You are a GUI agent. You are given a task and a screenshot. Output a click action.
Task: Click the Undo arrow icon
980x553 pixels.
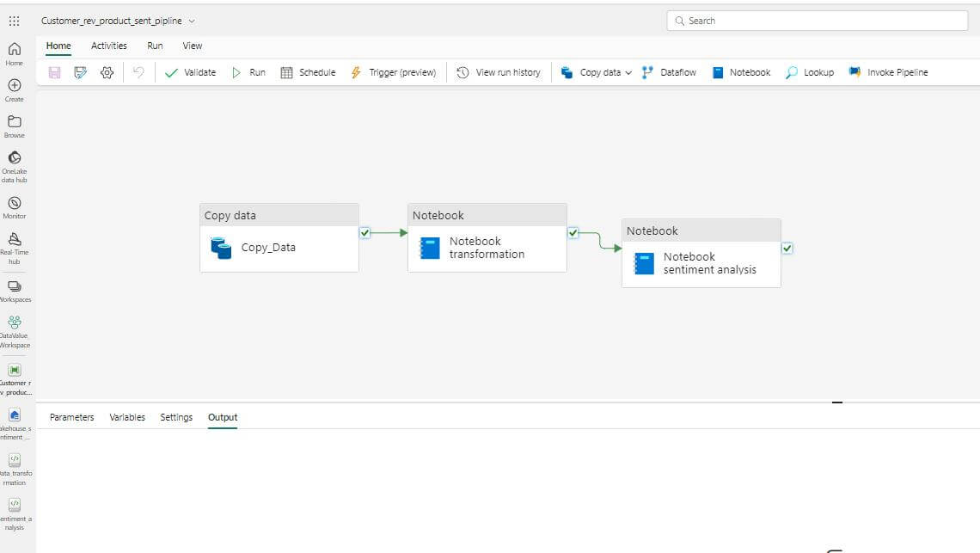pyautogui.click(x=138, y=72)
